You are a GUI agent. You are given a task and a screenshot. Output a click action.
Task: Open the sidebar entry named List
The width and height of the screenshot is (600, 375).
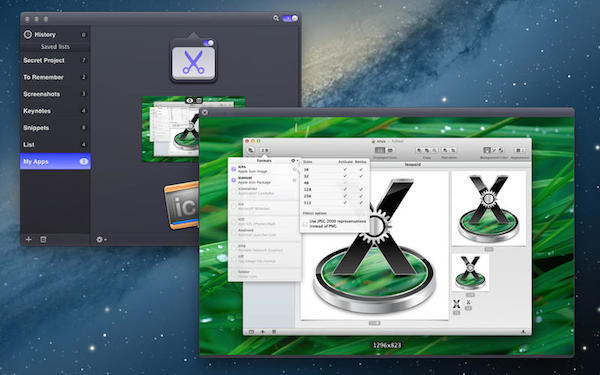coord(55,145)
